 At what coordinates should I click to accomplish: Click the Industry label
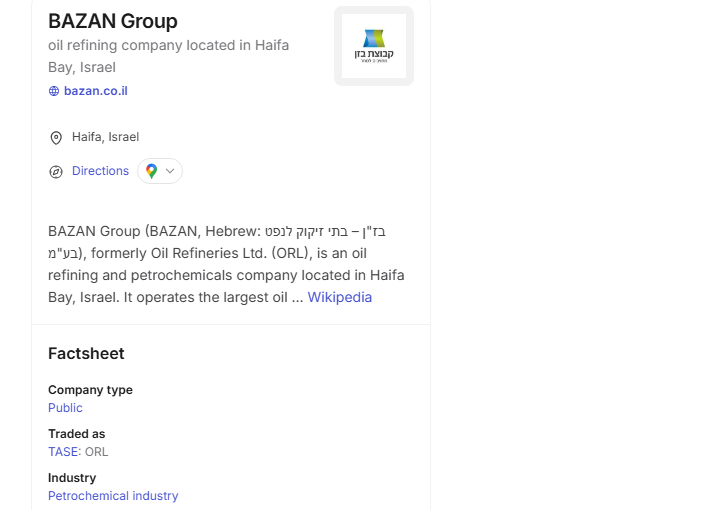[72, 478]
